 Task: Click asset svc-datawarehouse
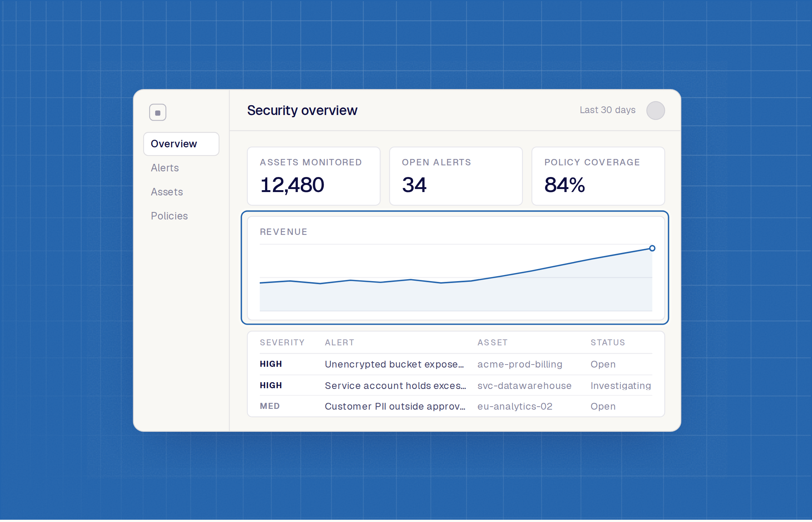click(524, 386)
